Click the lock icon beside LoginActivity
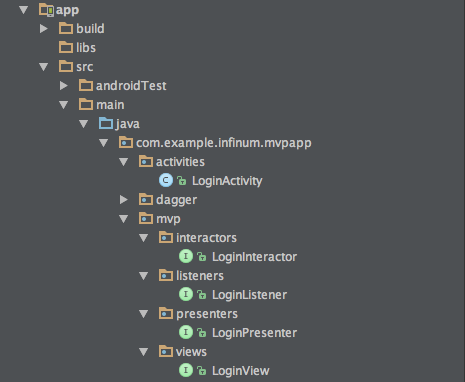This screenshot has width=465, height=382. (x=182, y=181)
